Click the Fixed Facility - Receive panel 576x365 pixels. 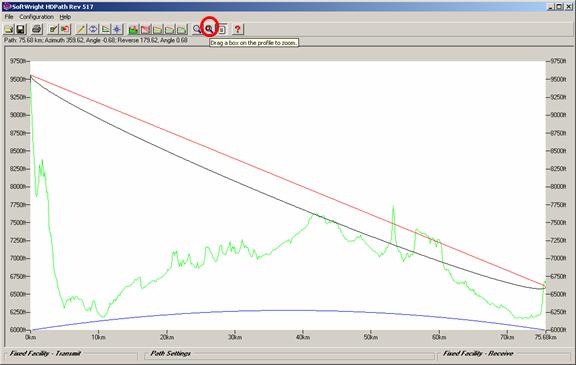click(504, 354)
